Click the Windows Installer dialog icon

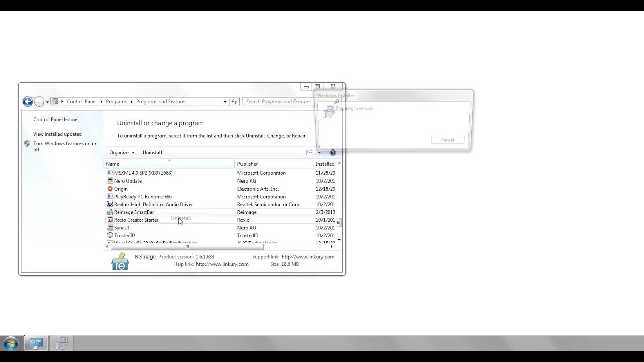pos(329,112)
